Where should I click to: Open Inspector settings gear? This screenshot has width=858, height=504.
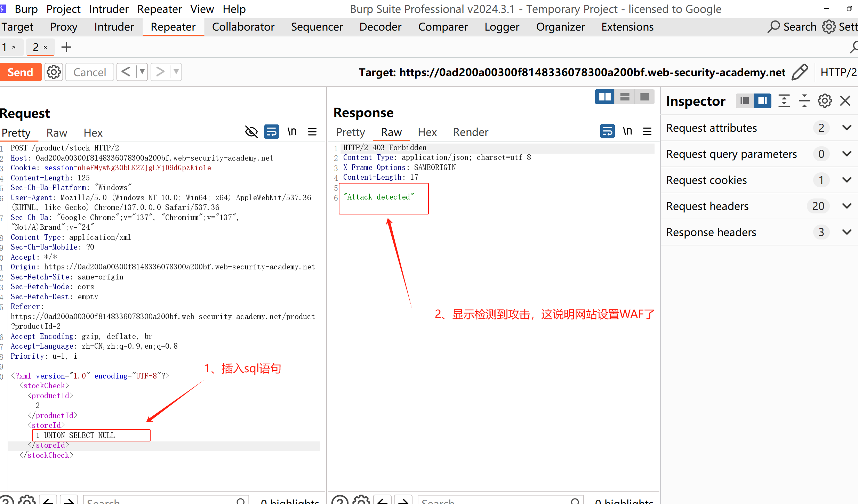825,101
